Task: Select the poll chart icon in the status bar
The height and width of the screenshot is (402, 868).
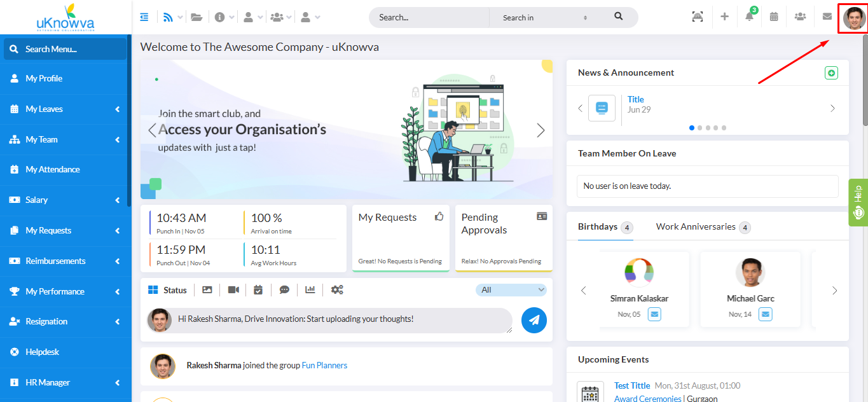Action: (310, 289)
